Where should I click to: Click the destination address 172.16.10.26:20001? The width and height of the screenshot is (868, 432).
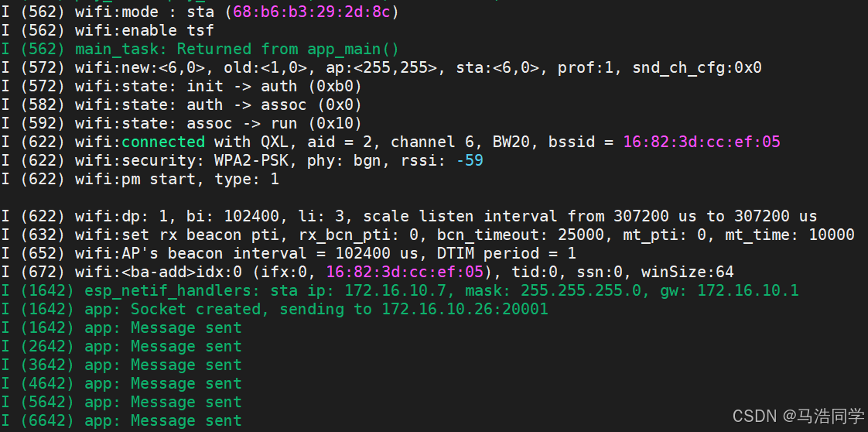[x=464, y=309]
